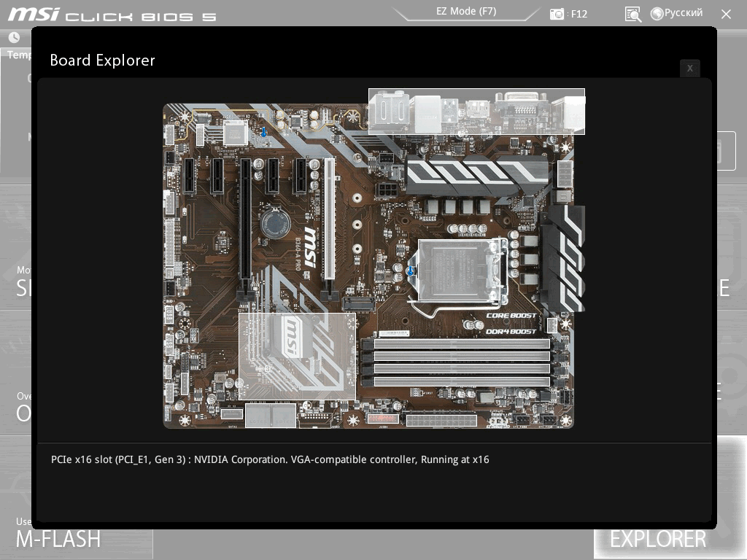This screenshot has width=747, height=560.
Task: Click the MSI Click BIOS 5 logo
Action: [112, 15]
